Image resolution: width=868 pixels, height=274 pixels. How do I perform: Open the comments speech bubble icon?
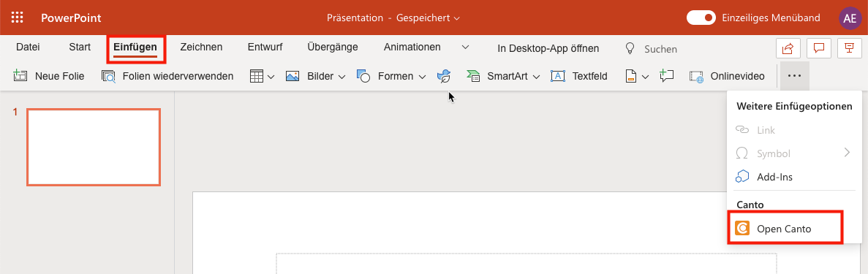pos(819,48)
